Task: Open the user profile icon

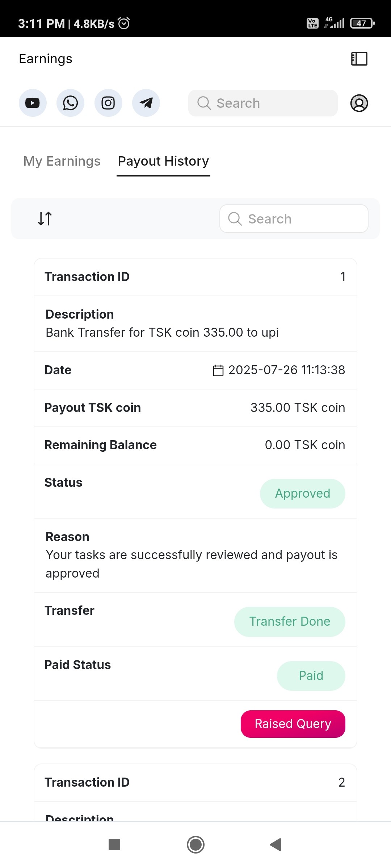Action: 359,103
